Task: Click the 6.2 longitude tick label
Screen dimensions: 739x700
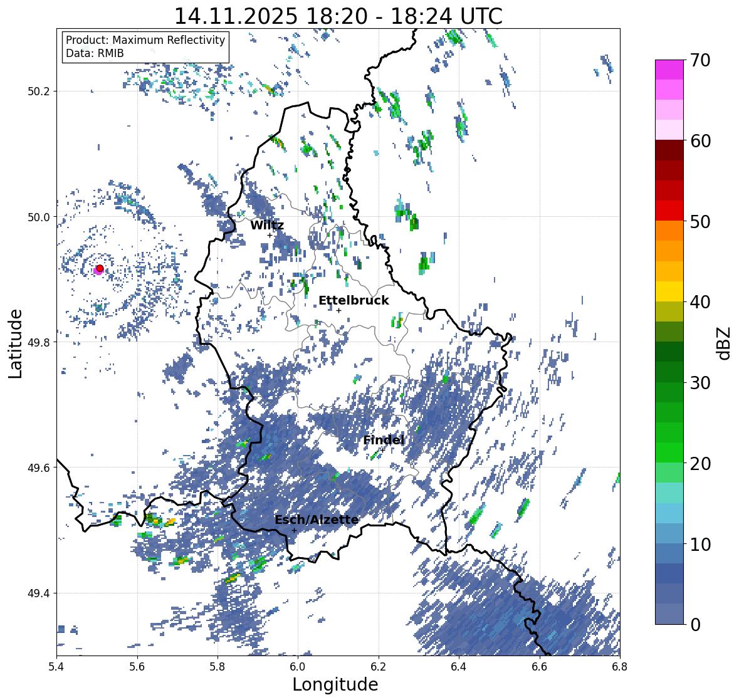Action: [379, 667]
